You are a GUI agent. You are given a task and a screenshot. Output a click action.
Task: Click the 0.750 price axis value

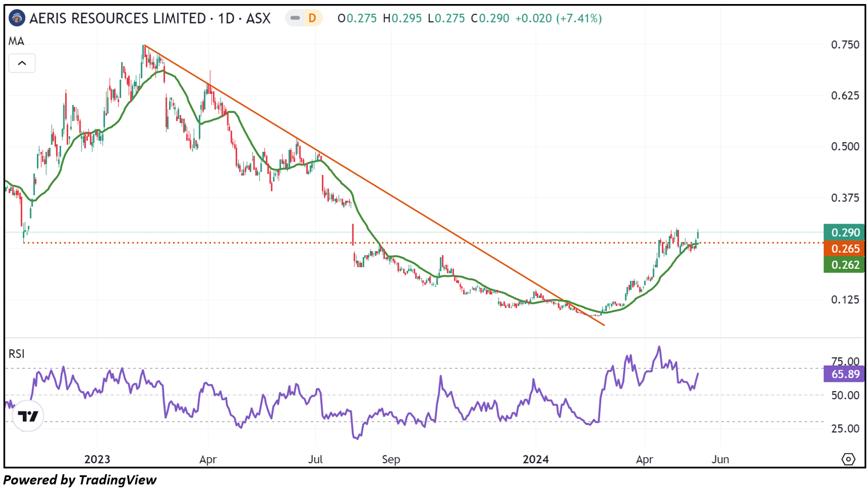pos(845,45)
